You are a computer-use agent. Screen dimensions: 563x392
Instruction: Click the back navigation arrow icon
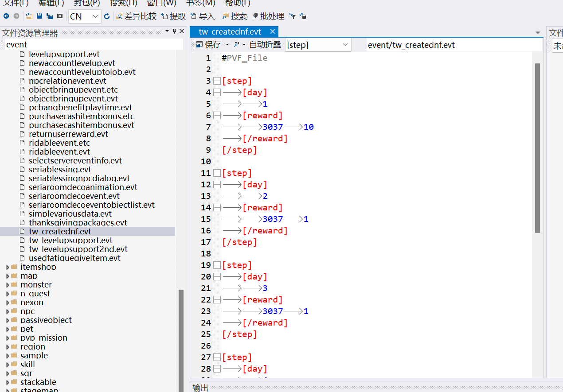(x=6, y=16)
